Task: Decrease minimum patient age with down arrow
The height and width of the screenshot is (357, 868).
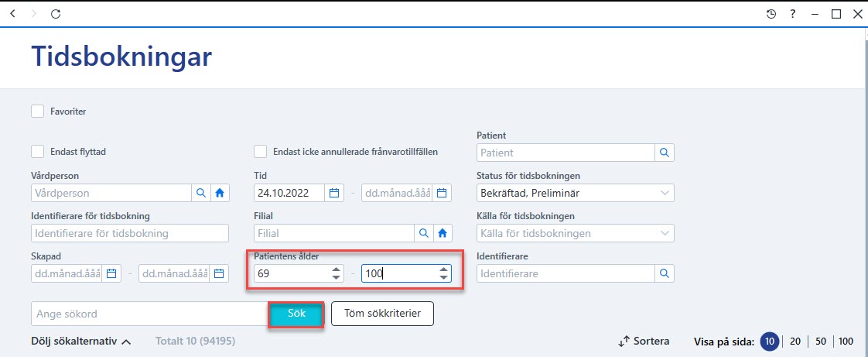Action: click(336, 277)
